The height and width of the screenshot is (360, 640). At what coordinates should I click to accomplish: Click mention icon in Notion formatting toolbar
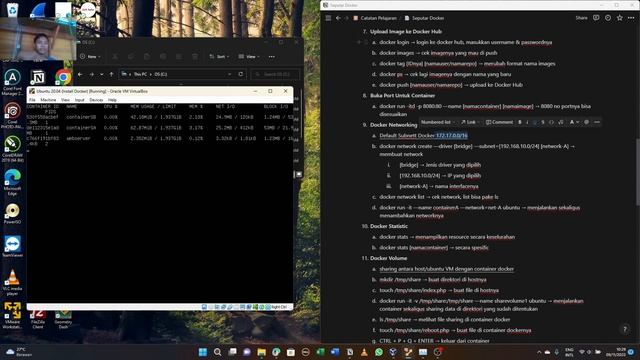click(x=587, y=122)
